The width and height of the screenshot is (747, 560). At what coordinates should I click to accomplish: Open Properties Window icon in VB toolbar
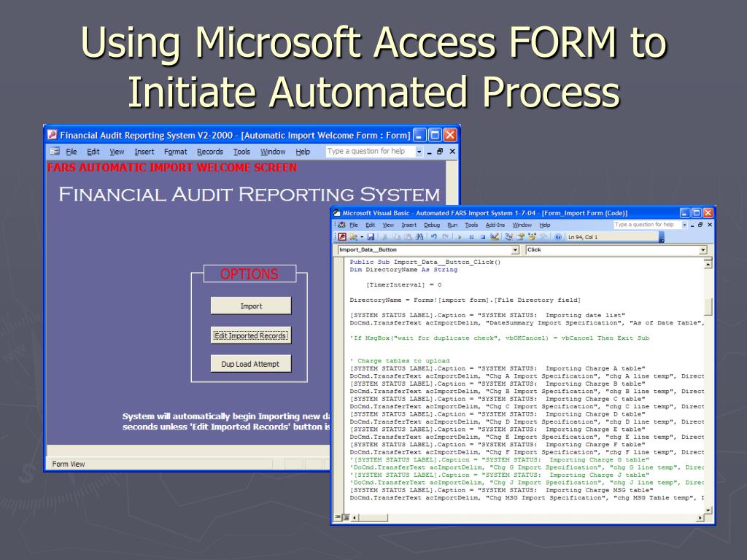(x=520, y=237)
